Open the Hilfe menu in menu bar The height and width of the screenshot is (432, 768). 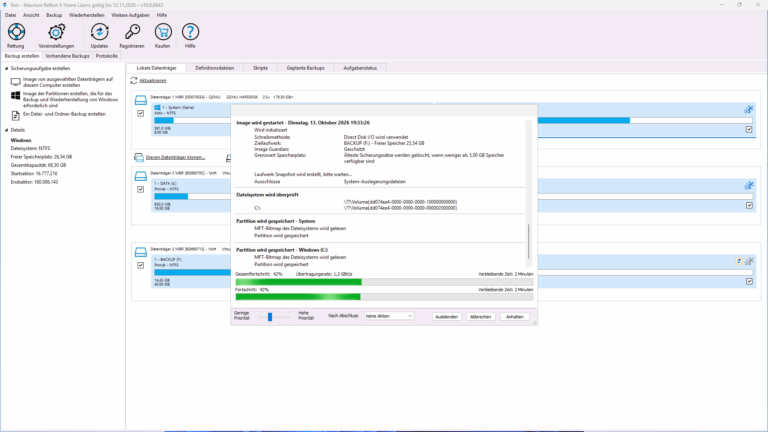tap(162, 15)
